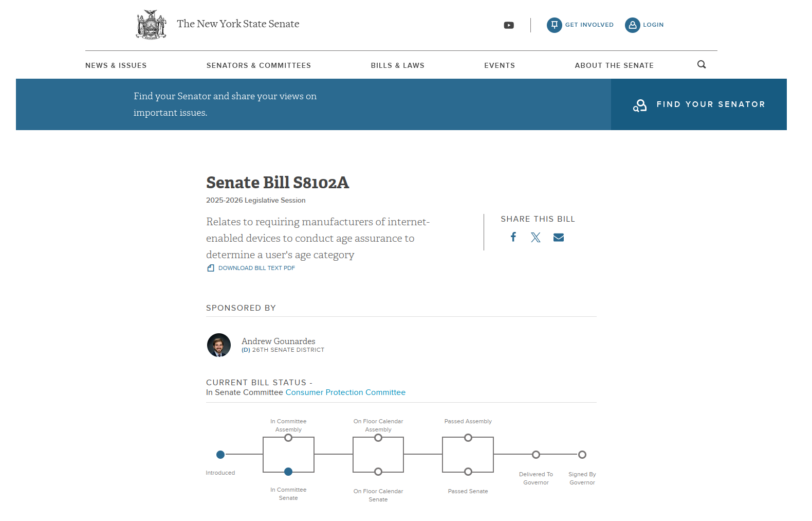Share this bill on Facebook
The height and width of the screenshot is (521, 812).
click(513, 237)
